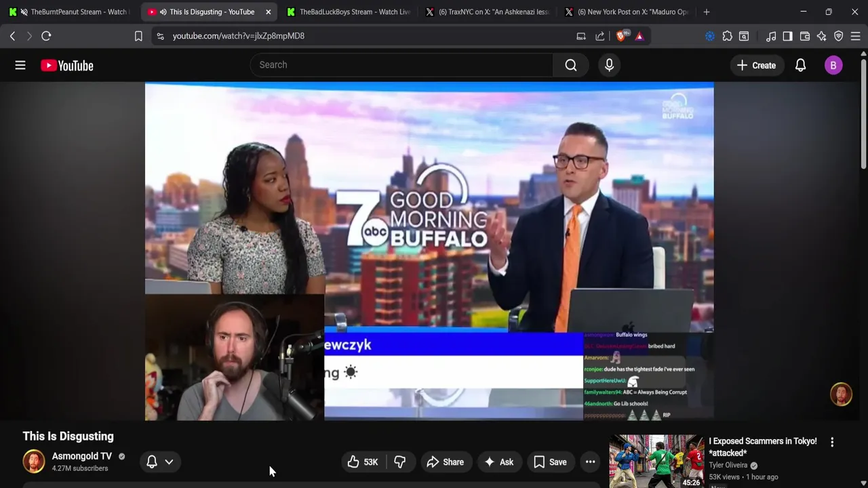Dislike this video
This screenshot has width=868, height=488.
point(400,462)
